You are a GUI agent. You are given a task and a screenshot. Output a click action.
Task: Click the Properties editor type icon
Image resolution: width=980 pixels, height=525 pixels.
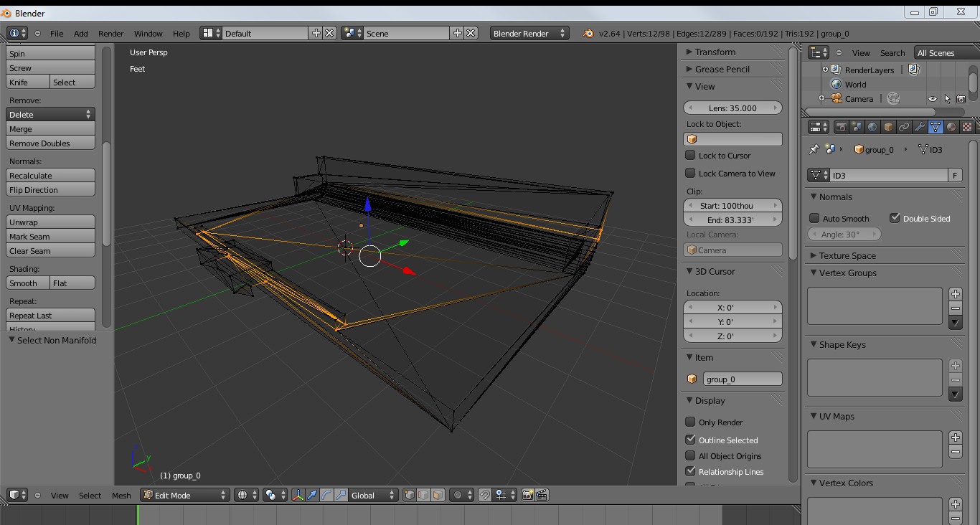point(819,127)
